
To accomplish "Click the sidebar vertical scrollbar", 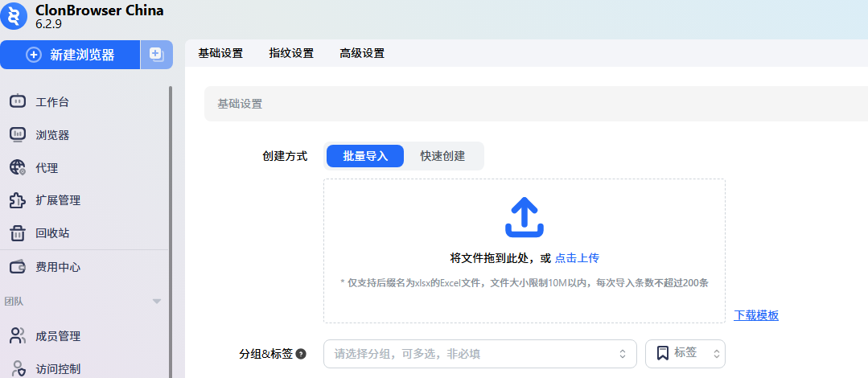I will [171, 232].
